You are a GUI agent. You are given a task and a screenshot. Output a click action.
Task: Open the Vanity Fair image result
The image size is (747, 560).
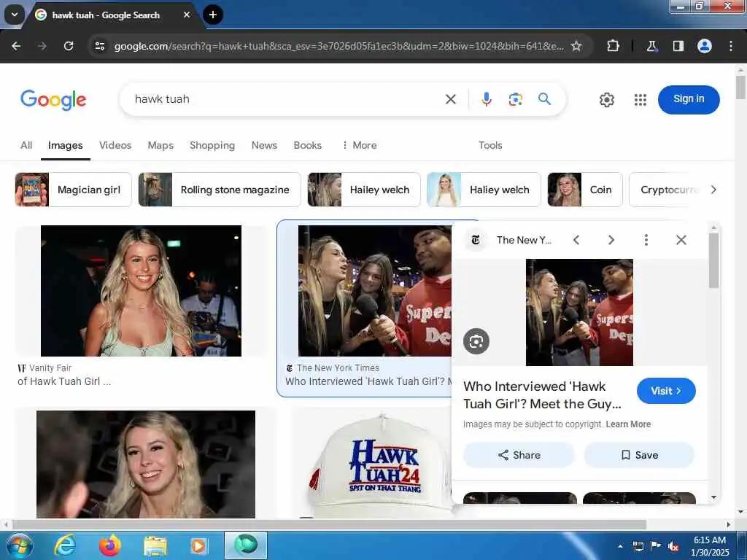(x=141, y=290)
